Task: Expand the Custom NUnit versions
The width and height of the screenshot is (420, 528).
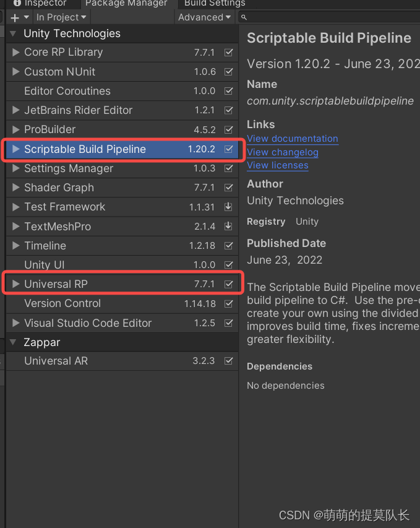Action: tap(15, 71)
